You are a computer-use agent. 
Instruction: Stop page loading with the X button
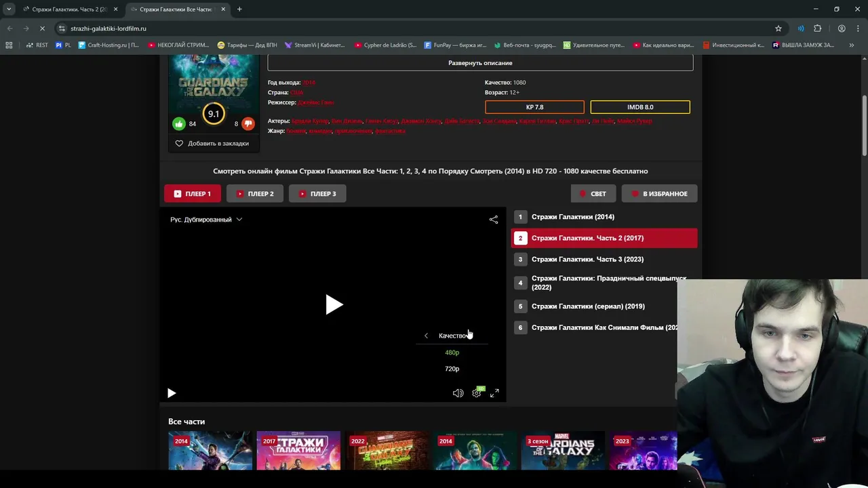tap(41, 28)
